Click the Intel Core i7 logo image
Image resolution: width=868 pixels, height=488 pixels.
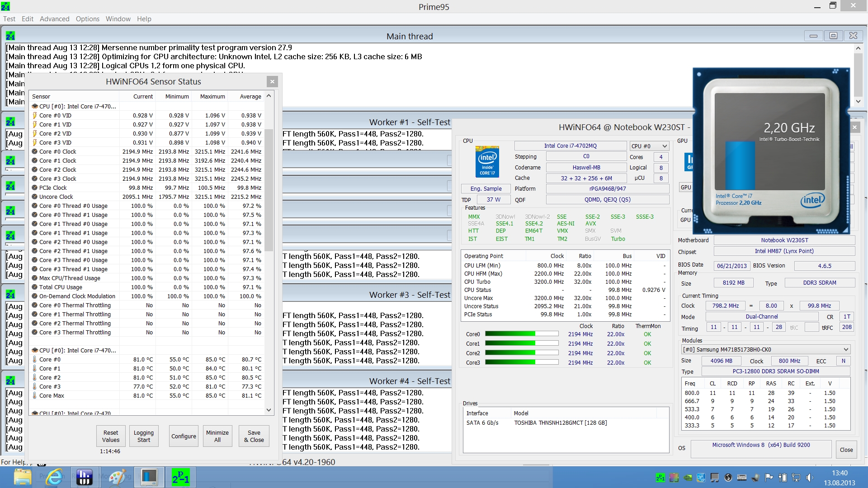pos(487,161)
